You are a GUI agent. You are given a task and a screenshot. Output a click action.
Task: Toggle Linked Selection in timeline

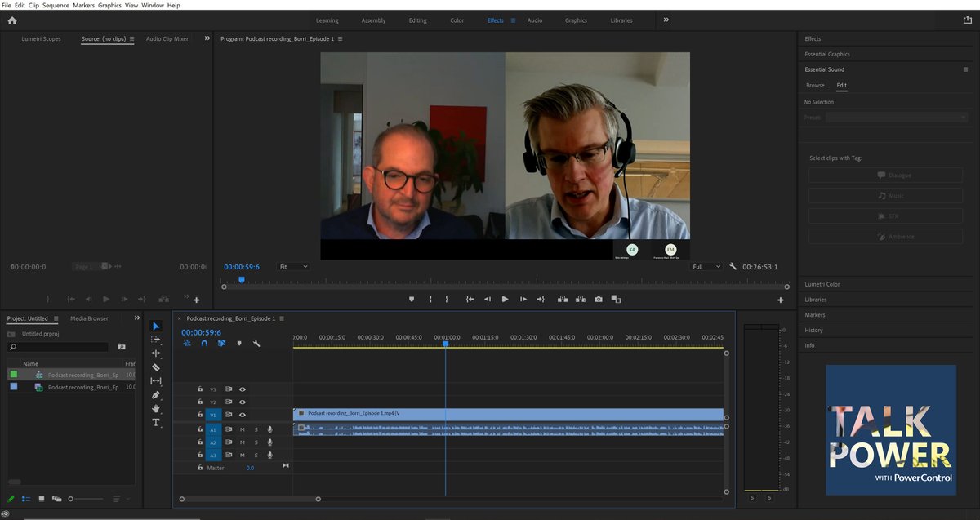tap(221, 344)
